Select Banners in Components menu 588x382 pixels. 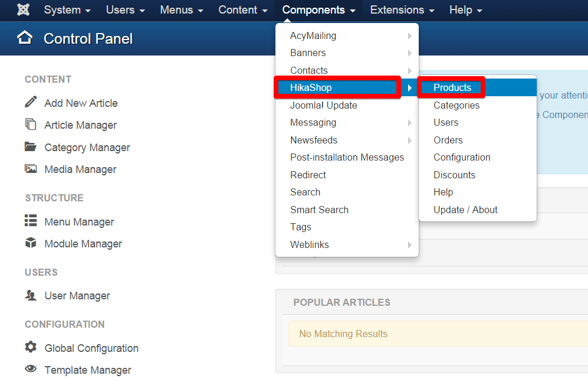click(x=347, y=53)
